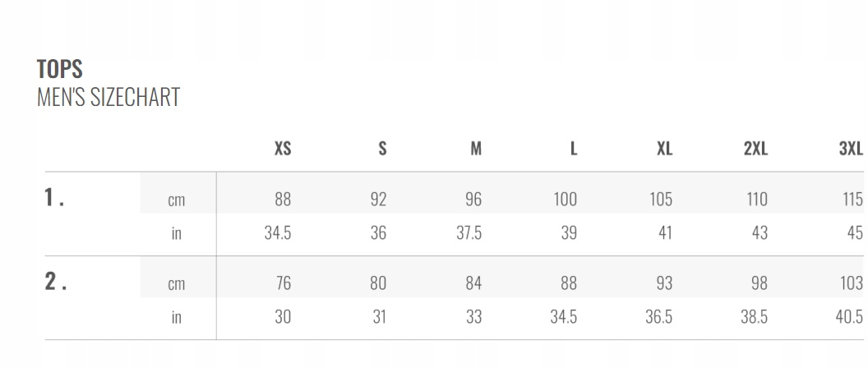Click the row label numbered 1
The image size is (868, 368).
point(54,197)
